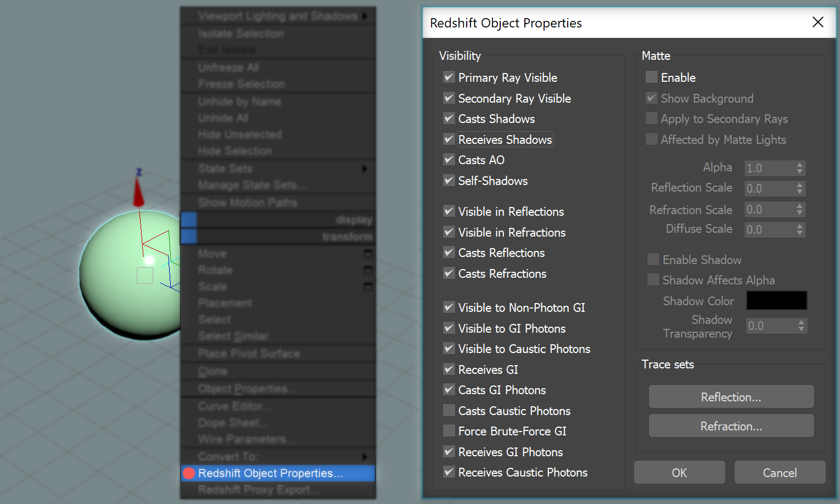840x504 pixels.
Task: Expand State Sets submenu arrow
Action: [365, 169]
